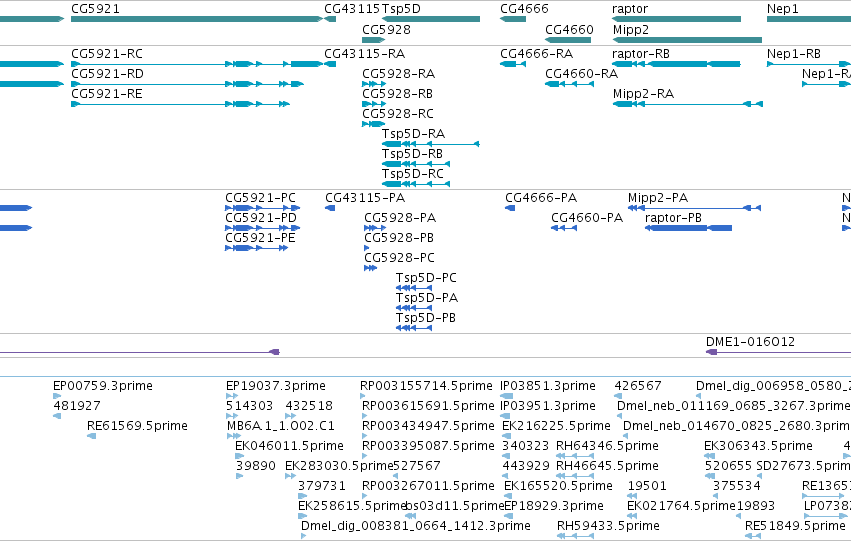Select protein Tsp5D-PC
Viewport: 851px width, 541px height.
(x=414, y=288)
